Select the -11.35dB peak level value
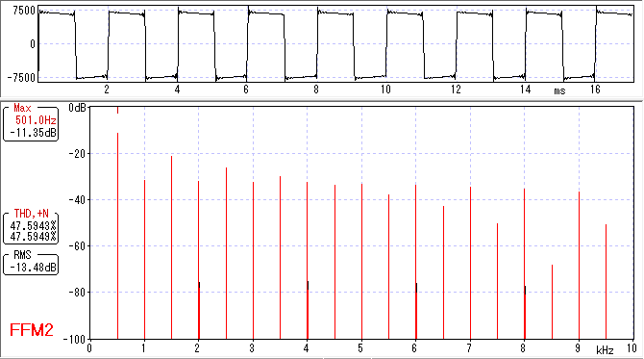Screen dimensions: 644x359 click(34, 133)
